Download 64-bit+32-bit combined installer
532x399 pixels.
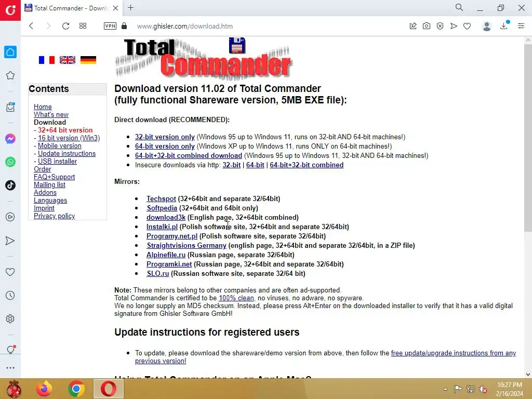(x=189, y=156)
